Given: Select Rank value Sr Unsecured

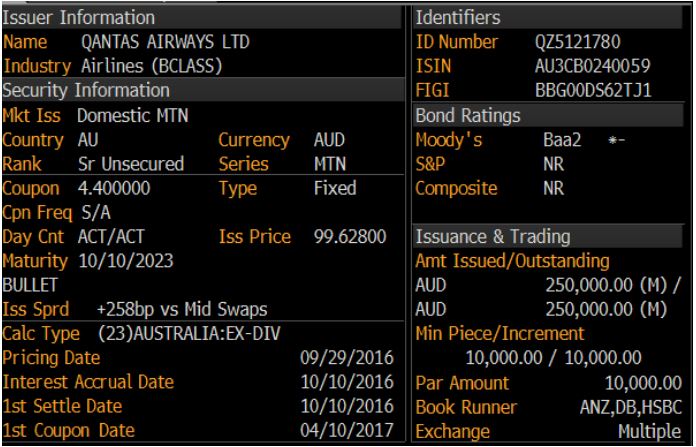Looking at the screenshot, I should (x=130, y=164).
